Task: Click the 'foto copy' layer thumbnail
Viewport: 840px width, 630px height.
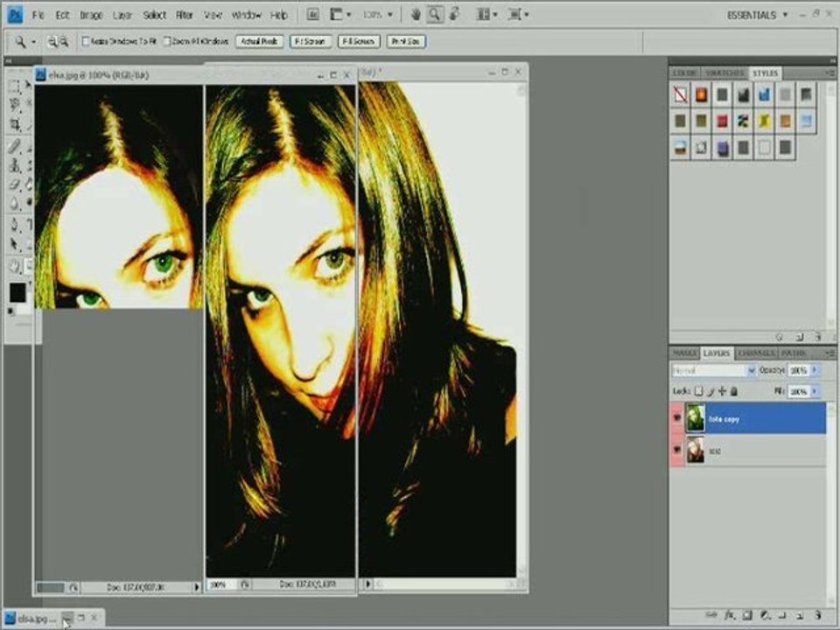Action: click(696, 418)
